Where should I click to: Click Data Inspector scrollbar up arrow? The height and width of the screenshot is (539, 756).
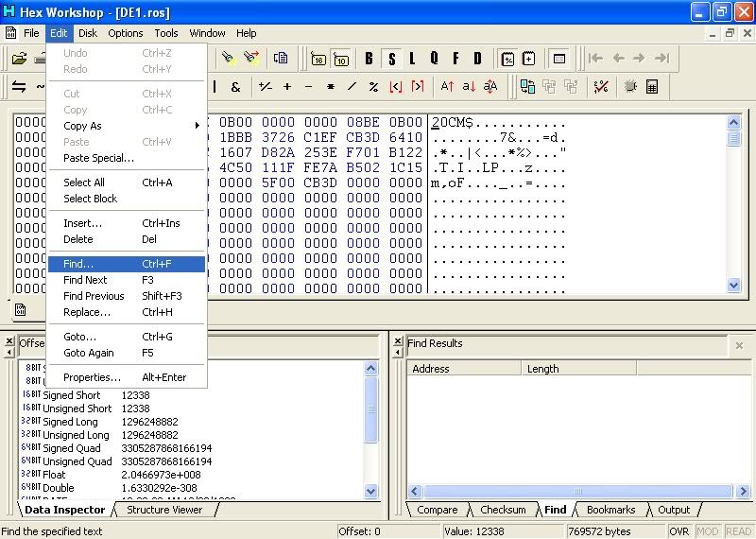click(370, 369)
